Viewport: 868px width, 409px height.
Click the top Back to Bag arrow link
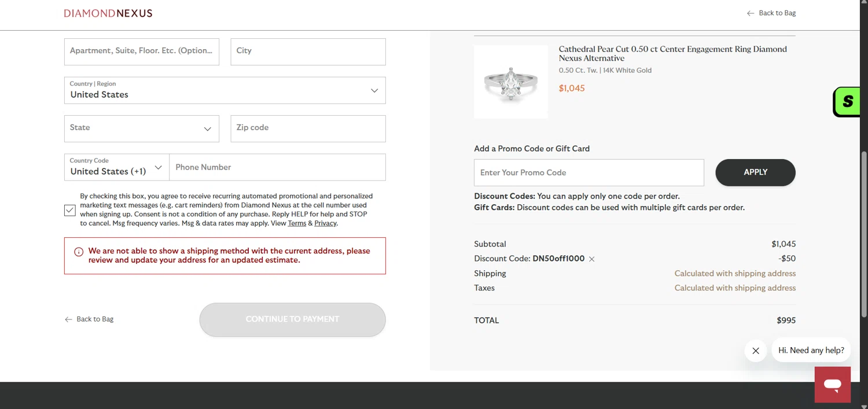point(771,13)
